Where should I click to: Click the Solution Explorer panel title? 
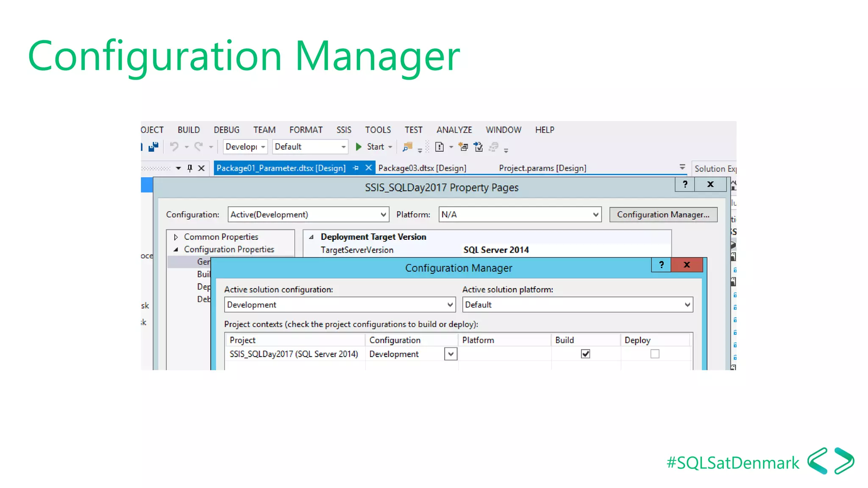[x=715, y=169]
